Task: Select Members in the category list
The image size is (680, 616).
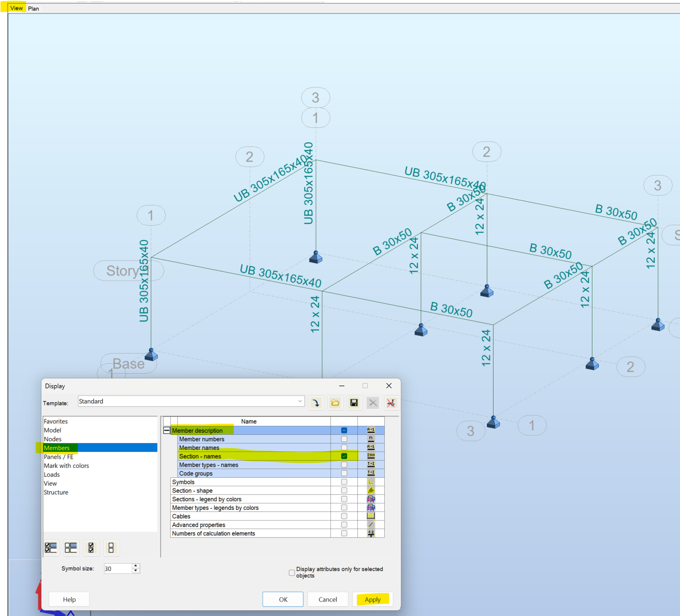Action: tap(100, 448)
